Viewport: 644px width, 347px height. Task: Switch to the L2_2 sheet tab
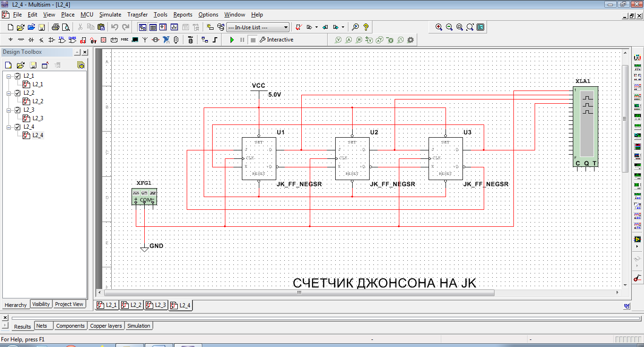click(131, 305)
